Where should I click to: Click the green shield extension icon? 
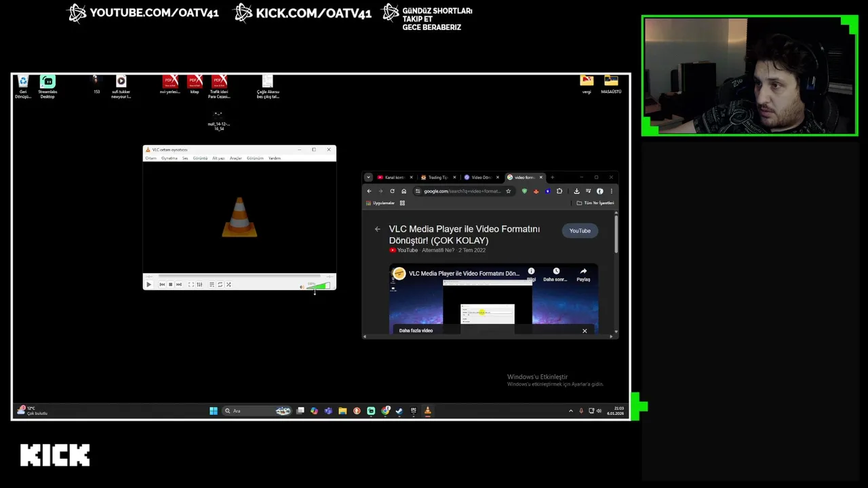pyautogui.click(x=524, y=191)
